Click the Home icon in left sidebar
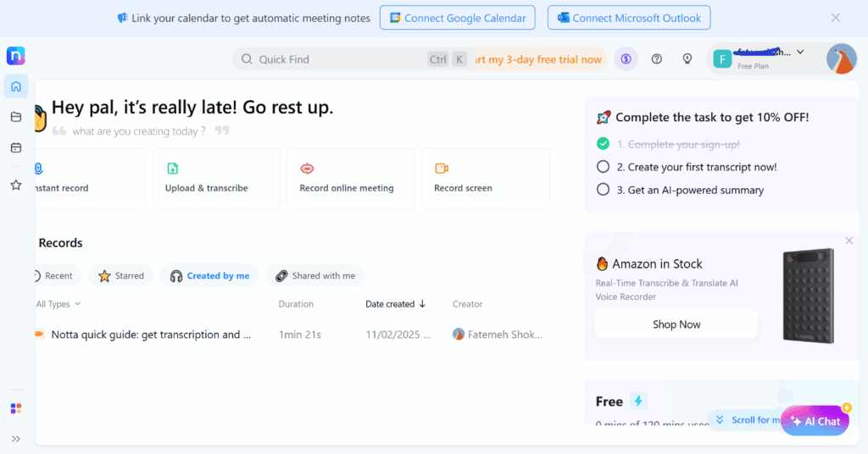 (x=16, y=86)
